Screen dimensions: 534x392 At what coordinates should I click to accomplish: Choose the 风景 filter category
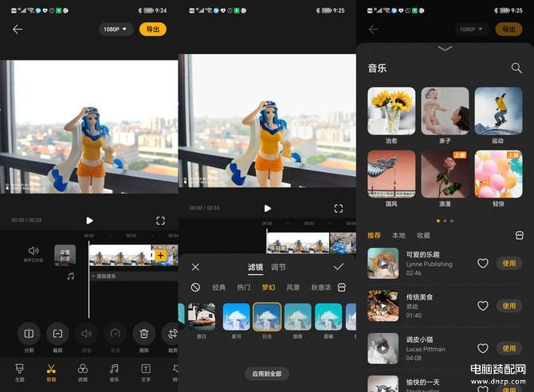(293, 288)
